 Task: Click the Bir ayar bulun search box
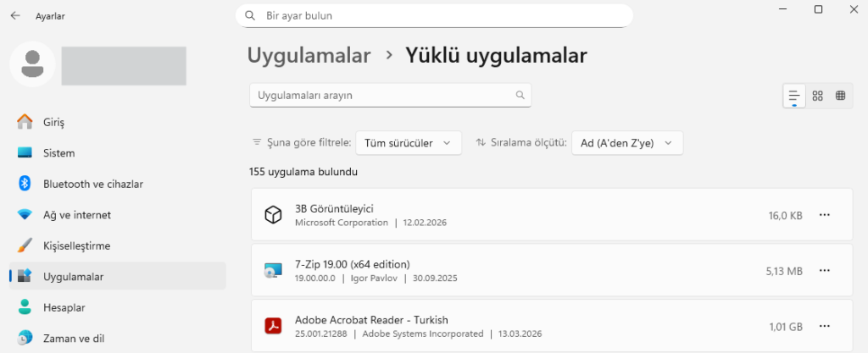tap(434, 15)
